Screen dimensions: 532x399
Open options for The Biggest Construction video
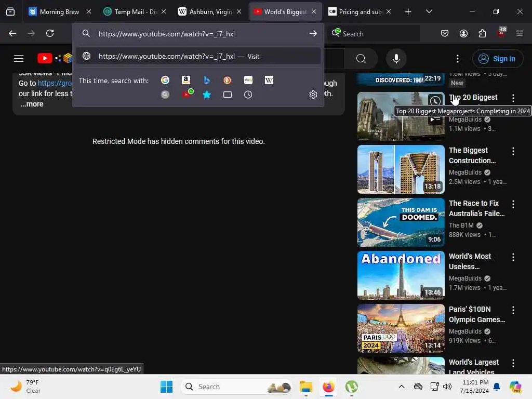(x=513, y=151)
